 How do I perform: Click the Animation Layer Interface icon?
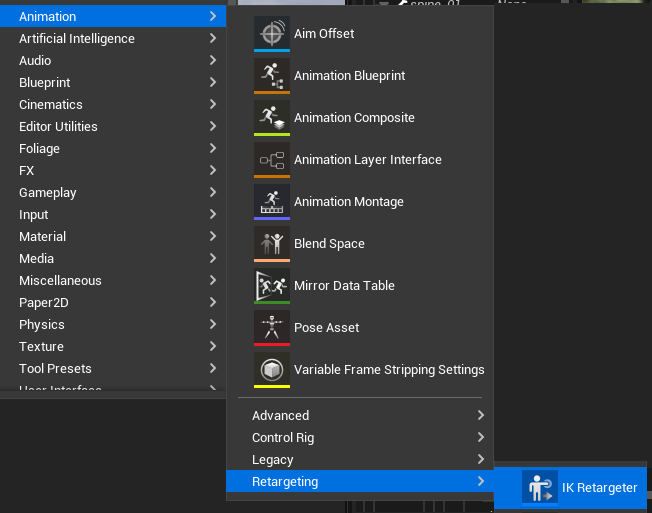click(272, 159)
